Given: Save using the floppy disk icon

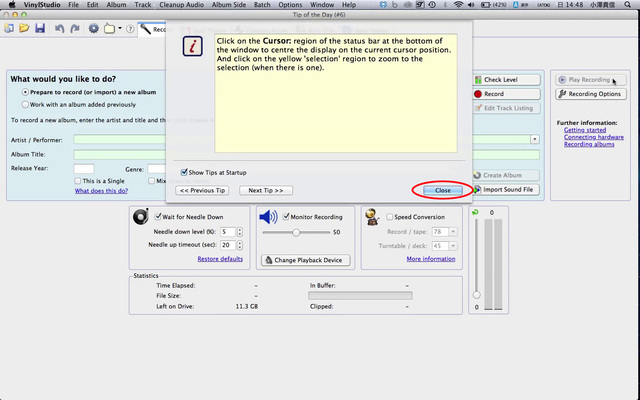Looking at the screenshot, I should [40, 29].
